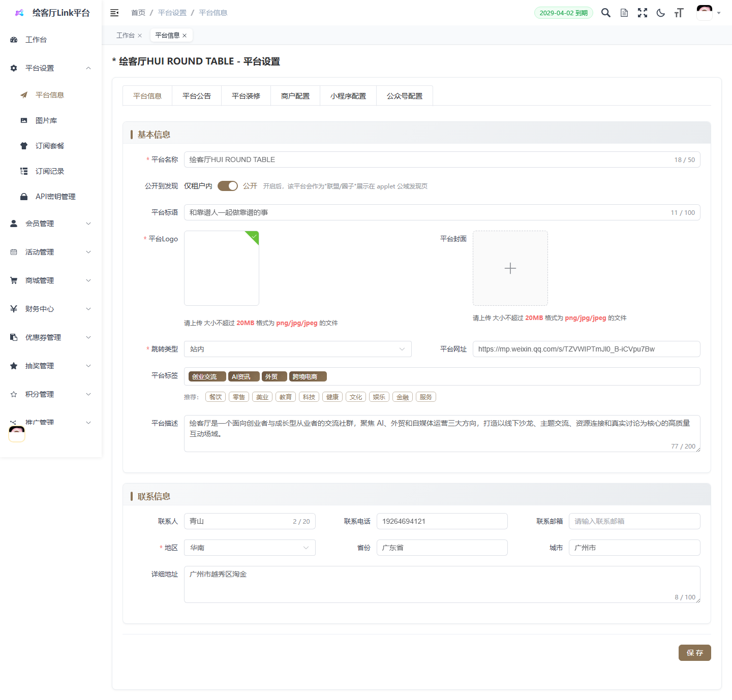Viewport: 732px width, 700px height.
Task: Click the 财务中心 yen icon
Action: (x=14, y=309)
